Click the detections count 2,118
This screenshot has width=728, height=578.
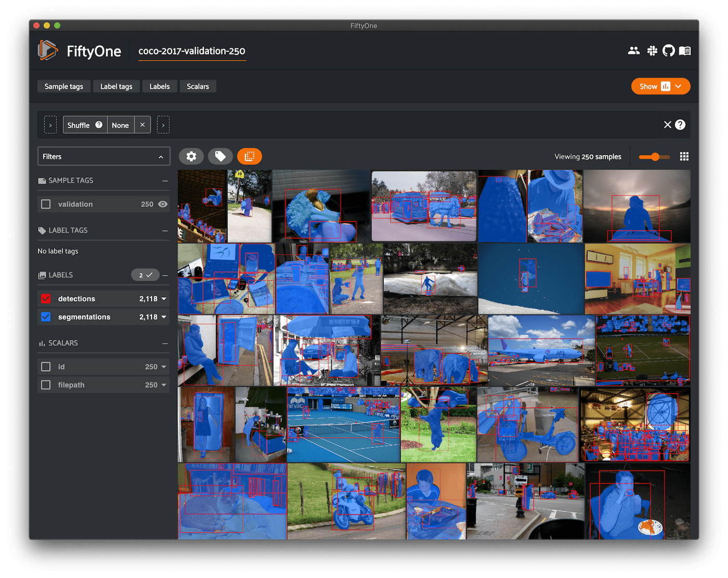(x=148, y=299)
